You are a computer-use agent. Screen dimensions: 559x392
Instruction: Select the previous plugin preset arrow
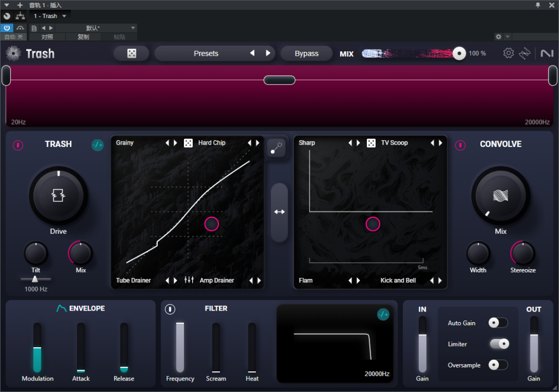point(252,53)
